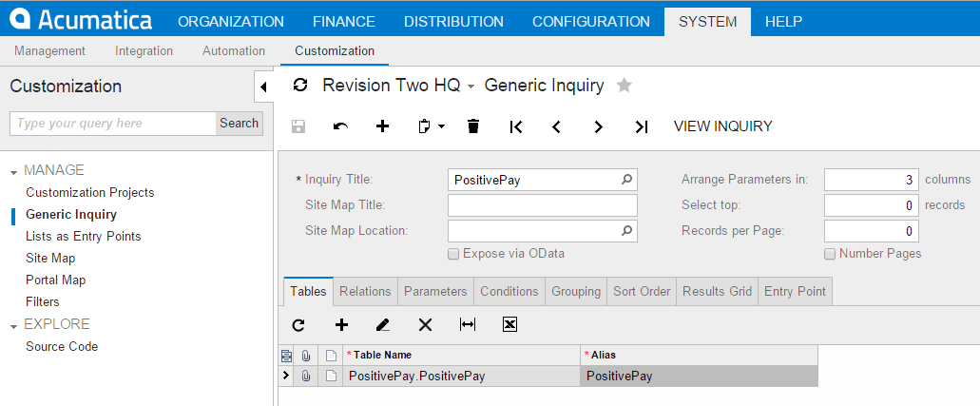This screenshot has height=406, width=980.
Task: Collapse the EXPLORE section
Action: click(x=14, y=324)
